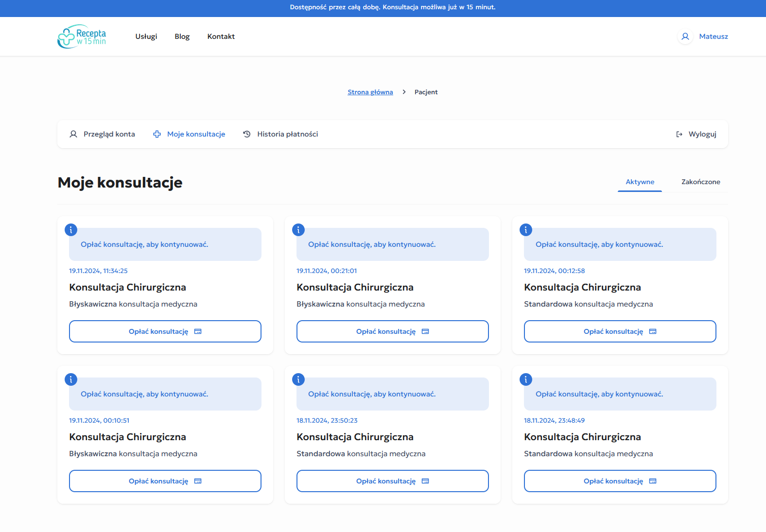This screenshot has height=532, width=766.
Task: Follow the Strona główna breadcrumb link
Action: tap(370, 92)
